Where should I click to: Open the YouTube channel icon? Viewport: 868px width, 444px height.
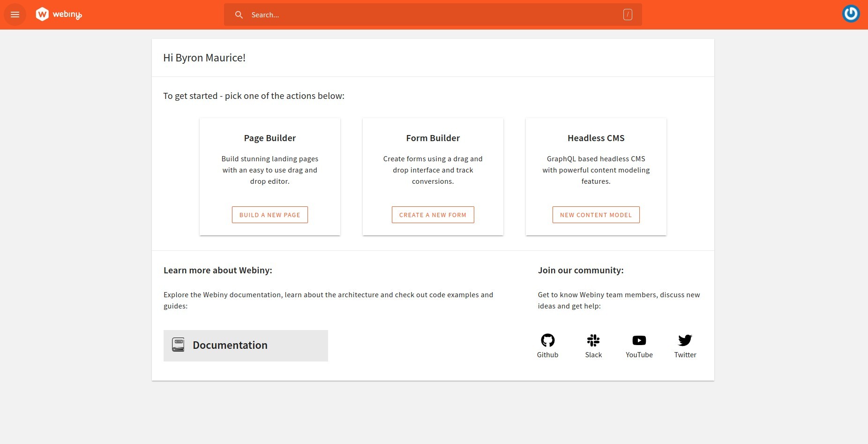[x=639, y=340]
